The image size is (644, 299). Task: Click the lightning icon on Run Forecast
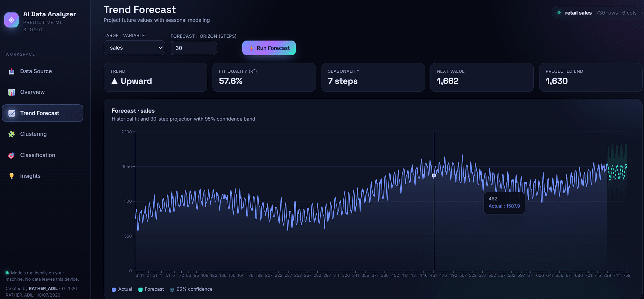click(252, 48)
